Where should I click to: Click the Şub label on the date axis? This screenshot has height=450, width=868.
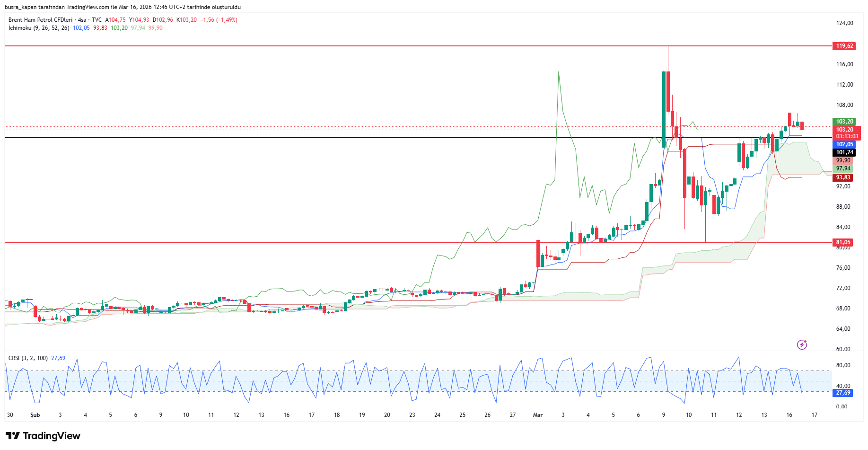tap(35, 415)
